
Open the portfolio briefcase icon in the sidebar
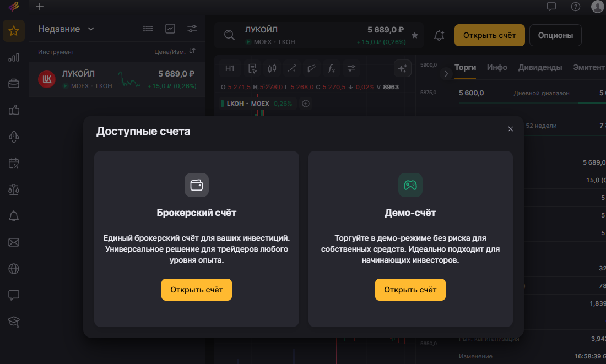(14, 84)
